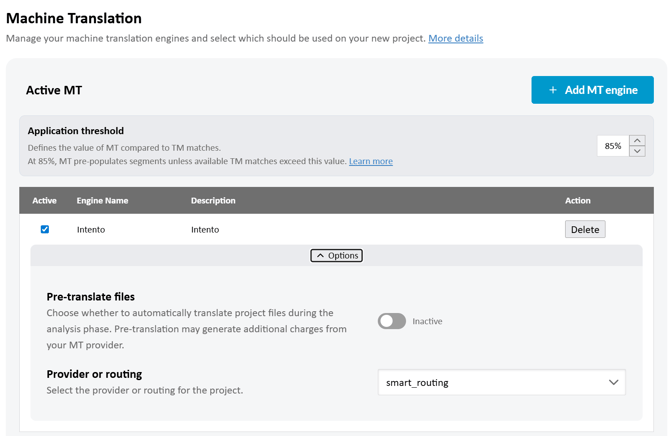Click the Inactive status label
Viewport: 670px width, 436px height.
click(427, 321)
